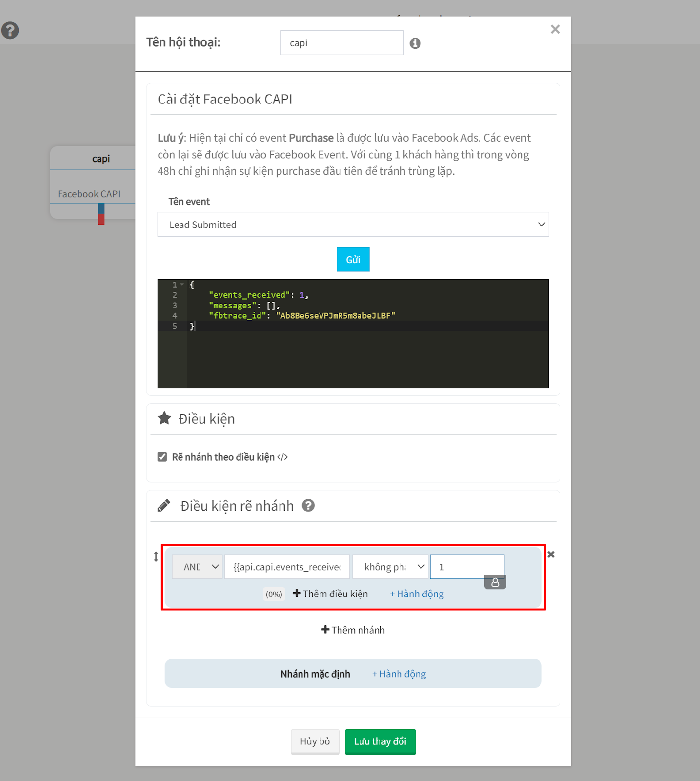Click '+ Hành động' link in the condition branch
This screenshot has width=700, height=781.
point(417,594)
